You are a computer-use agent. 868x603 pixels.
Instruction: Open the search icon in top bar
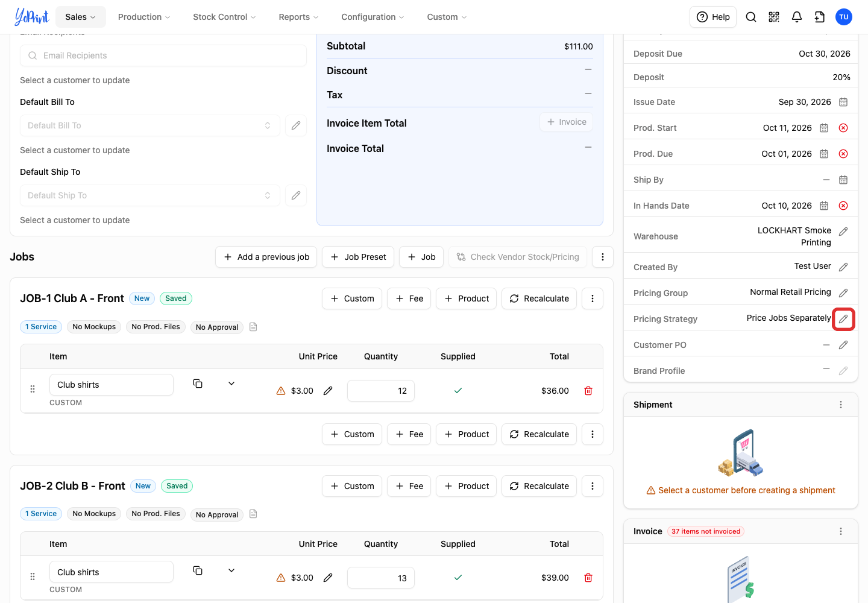(x=751, y=17)
